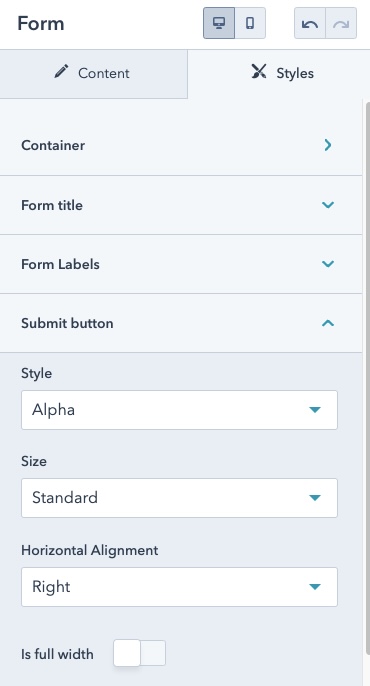Switch to desktop preview icon

[219, 23]
